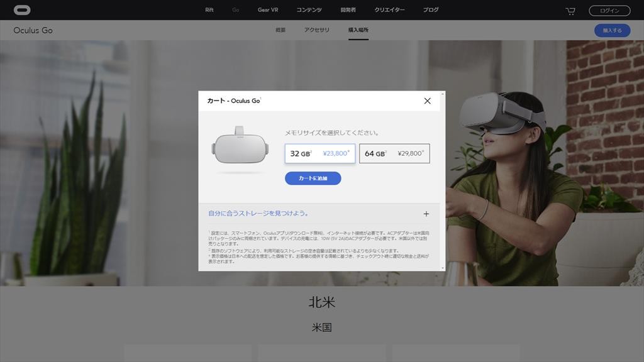The width and height of the screenshot is (644, 362).
Task: Open the shopping cart icon
Action: point(570,11)
